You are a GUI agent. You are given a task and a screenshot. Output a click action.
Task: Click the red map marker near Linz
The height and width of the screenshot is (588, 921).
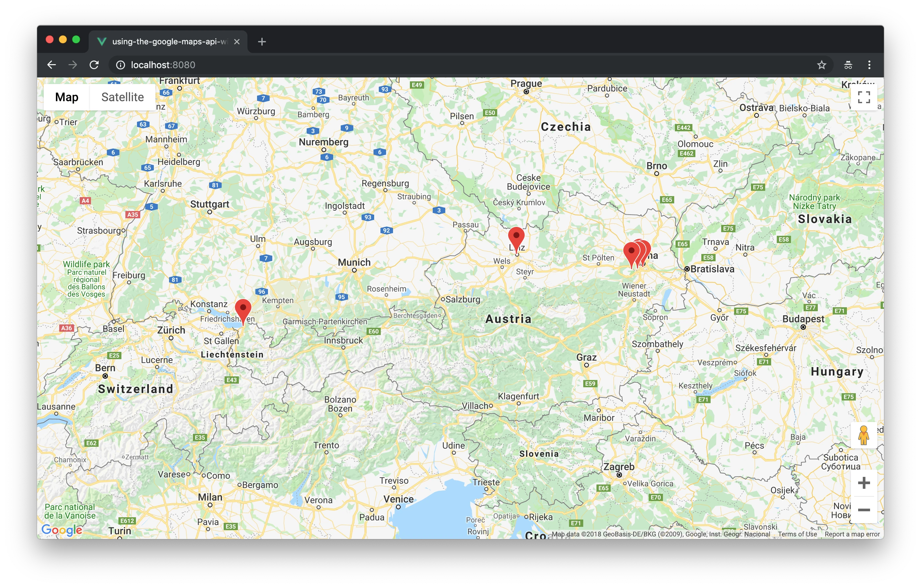click(x=516, y=237)
